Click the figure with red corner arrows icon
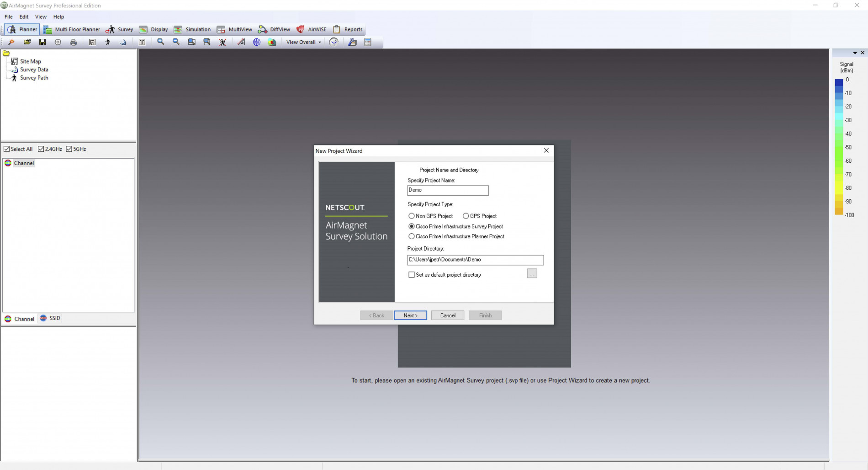This screenshot has height=470, width=868. pos(222,42)
